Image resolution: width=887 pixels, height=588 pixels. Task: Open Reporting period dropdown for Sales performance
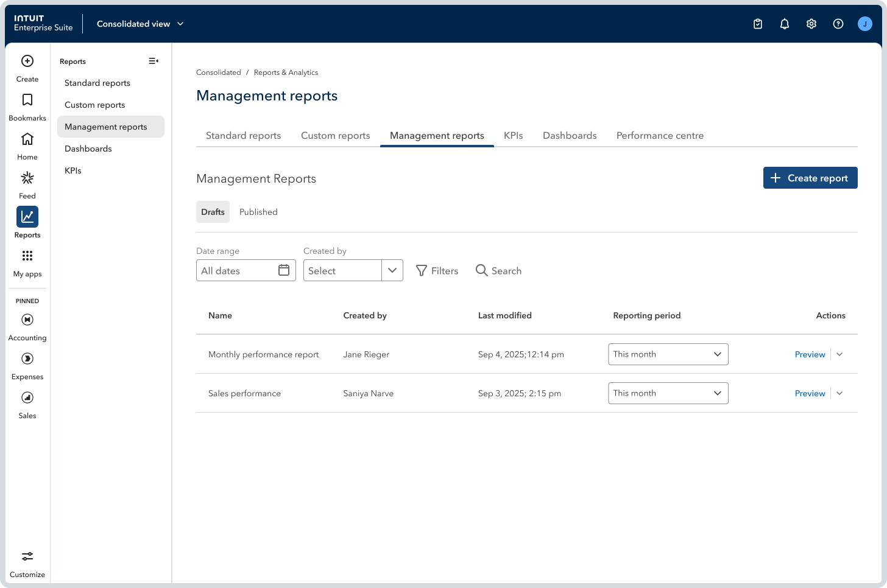point(668,393)
